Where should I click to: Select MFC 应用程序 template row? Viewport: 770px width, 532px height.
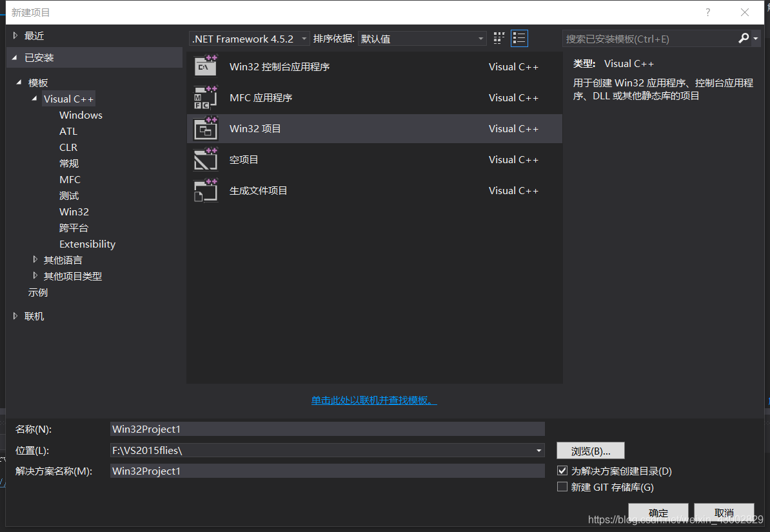click(374, 98)
